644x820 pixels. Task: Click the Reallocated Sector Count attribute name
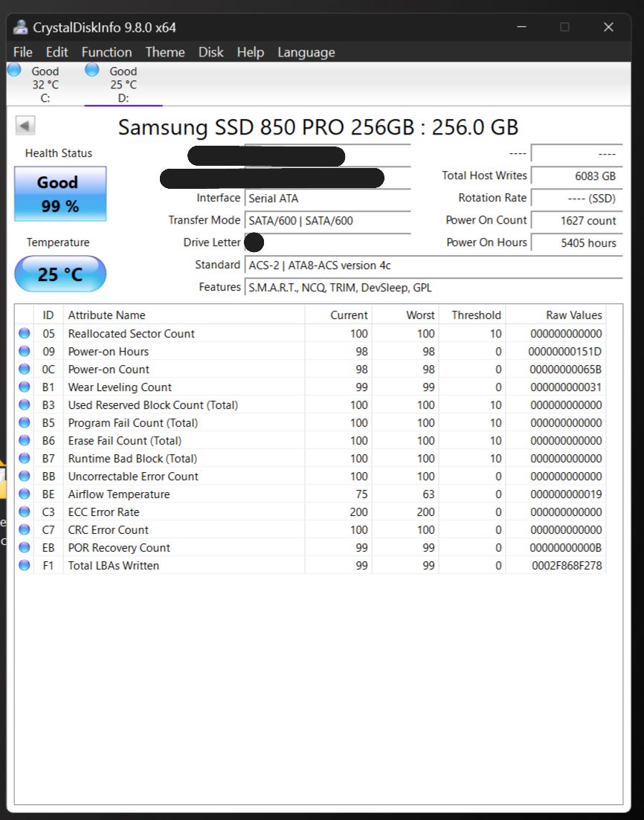132,334
